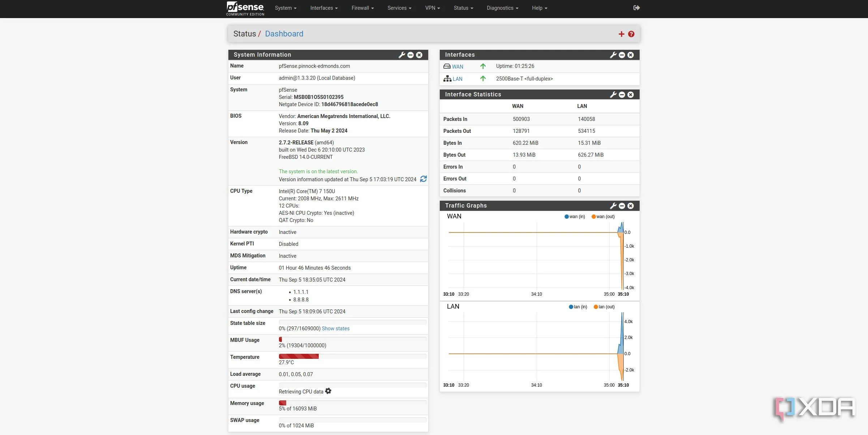Open Traffic Graphs wrench settings
Viewport: 868px width, 435px height.
613,206
